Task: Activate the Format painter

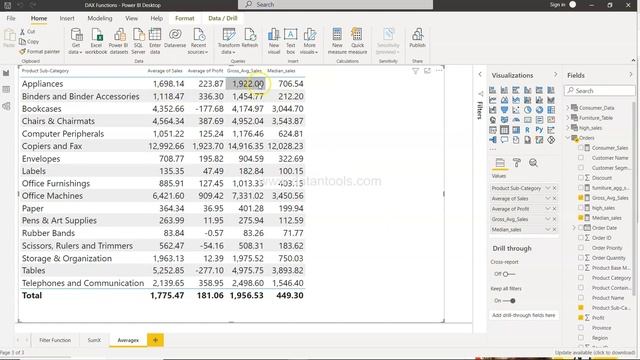Action: (40, 51)
